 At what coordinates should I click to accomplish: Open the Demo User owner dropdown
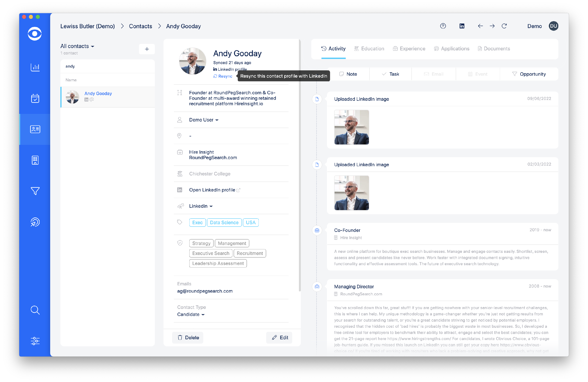pyautogui.click(x=204, y=120)
